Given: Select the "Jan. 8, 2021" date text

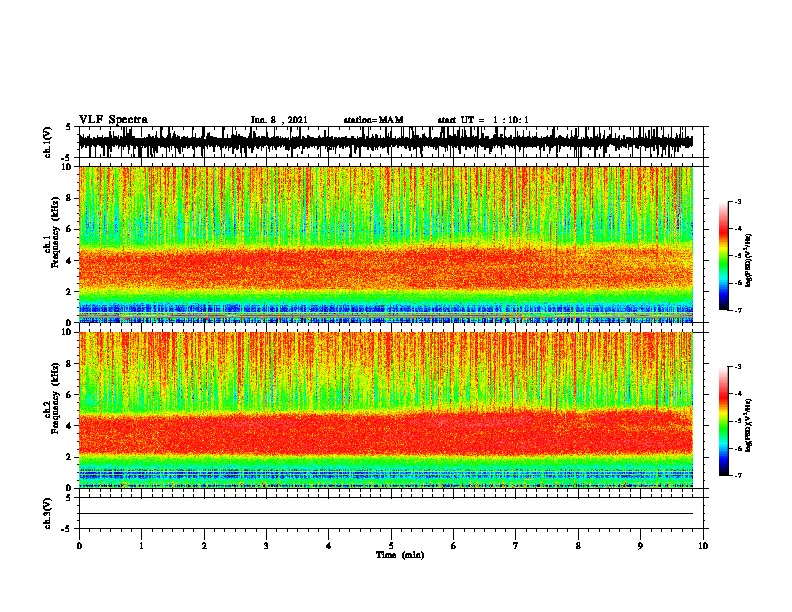Looking at the screenshot, I should [x=279, y=120].
